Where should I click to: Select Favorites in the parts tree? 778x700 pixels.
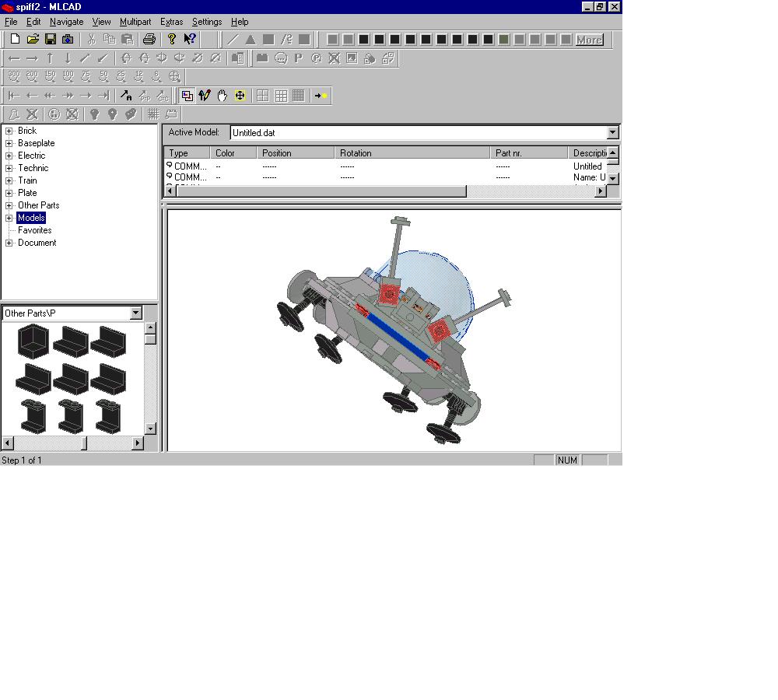[35, 230]
